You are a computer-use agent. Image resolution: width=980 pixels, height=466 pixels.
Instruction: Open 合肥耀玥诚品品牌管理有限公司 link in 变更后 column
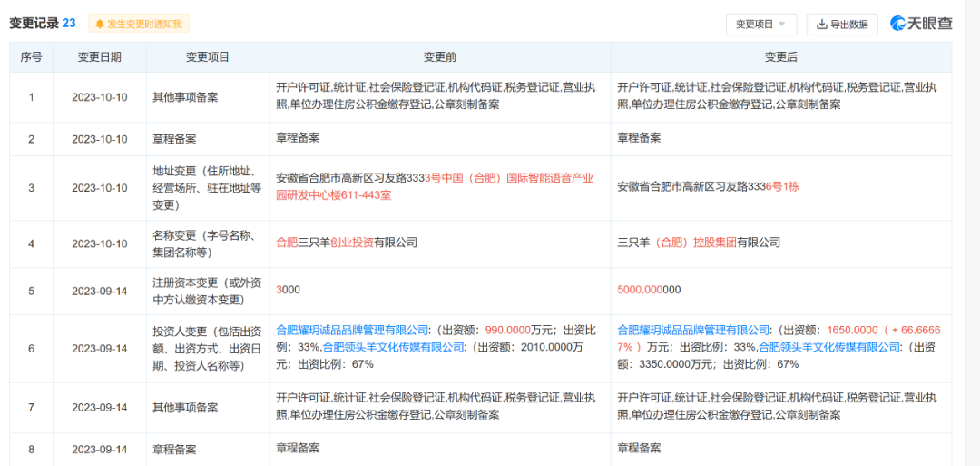(694, 331)
